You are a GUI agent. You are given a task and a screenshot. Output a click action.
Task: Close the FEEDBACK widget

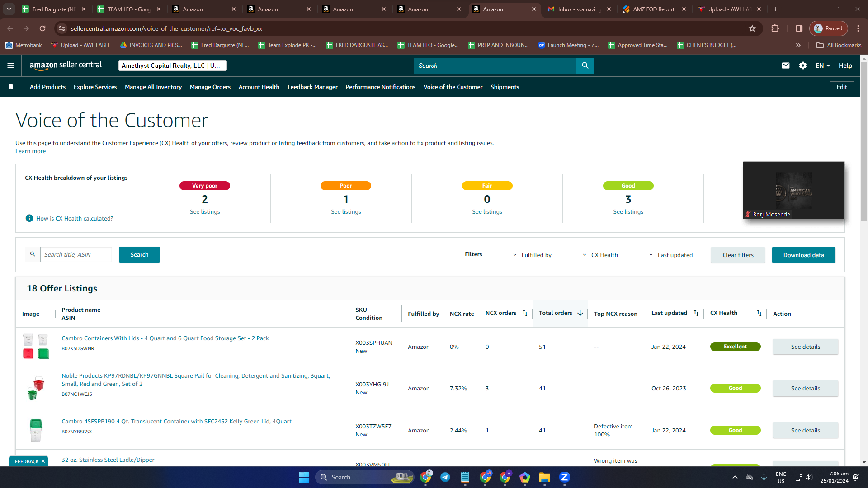(x=43, y=461)
